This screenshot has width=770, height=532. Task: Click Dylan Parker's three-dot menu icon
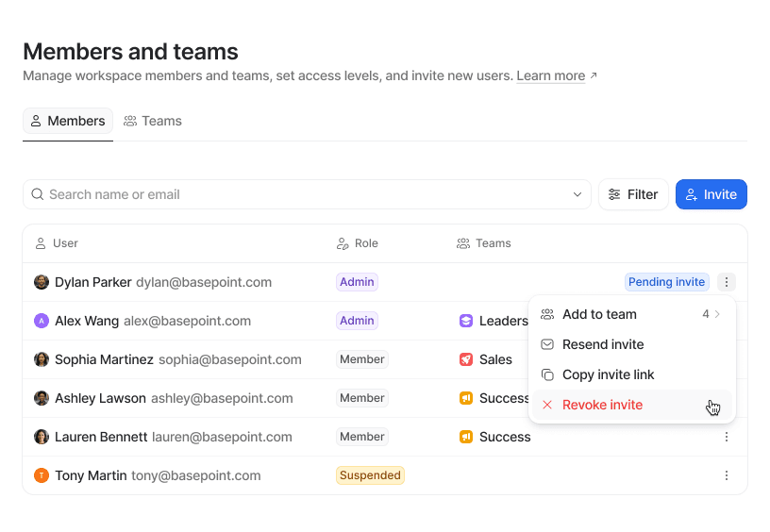point(726,282)
